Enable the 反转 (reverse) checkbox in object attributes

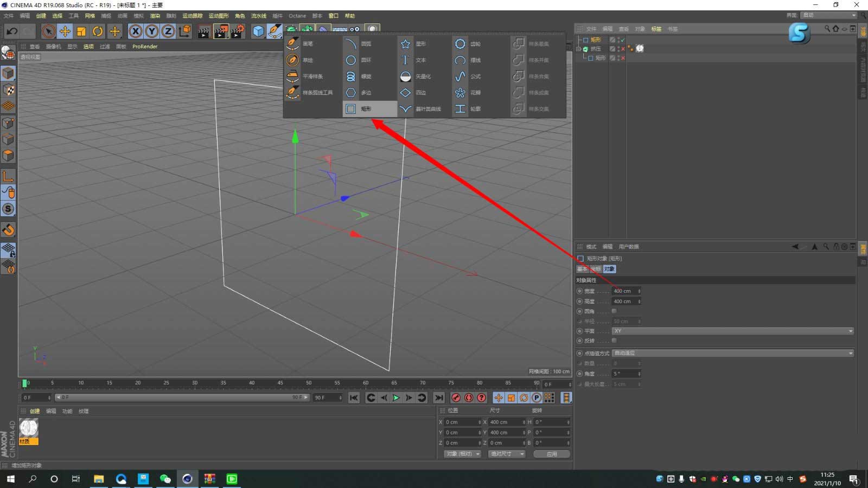[614, 341]
